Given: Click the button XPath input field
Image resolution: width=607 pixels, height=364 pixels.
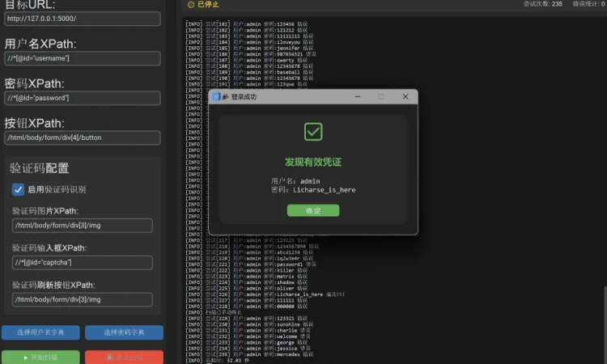Looking at the screenshot, I should 82,138.
